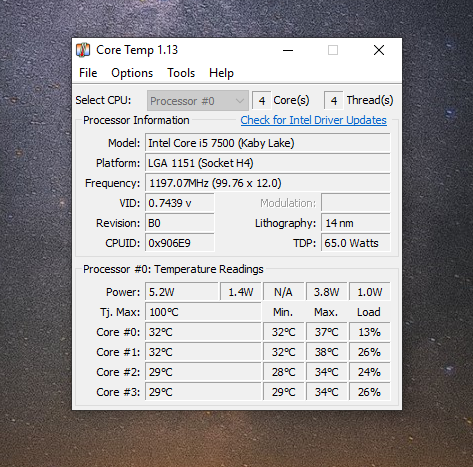The image size is (473, 467).
Task: Click the TDP field 65.0 Watts
Action: 356,243
